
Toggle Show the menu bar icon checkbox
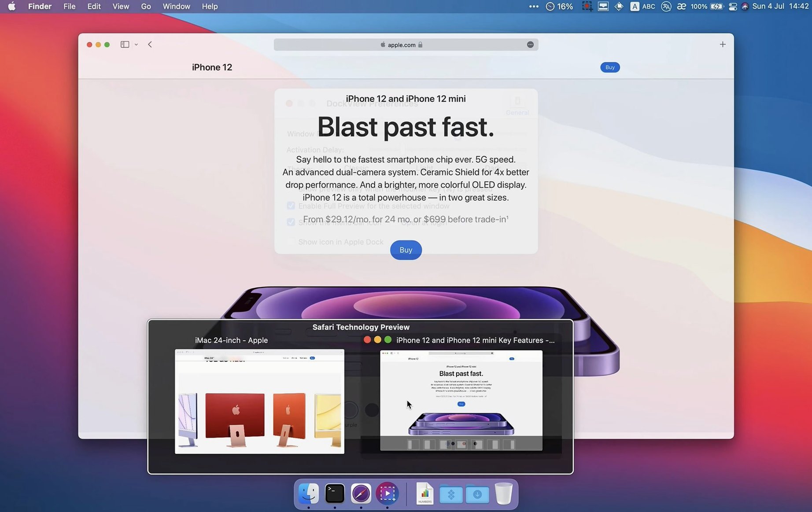pos(291,222)
